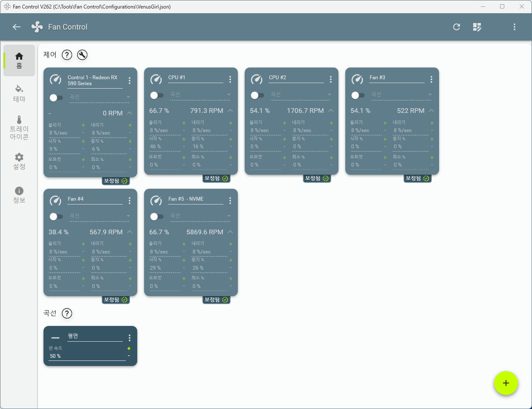Click help icon next to 제어
The image size is (532, 409).
click(x=67, y=55)
